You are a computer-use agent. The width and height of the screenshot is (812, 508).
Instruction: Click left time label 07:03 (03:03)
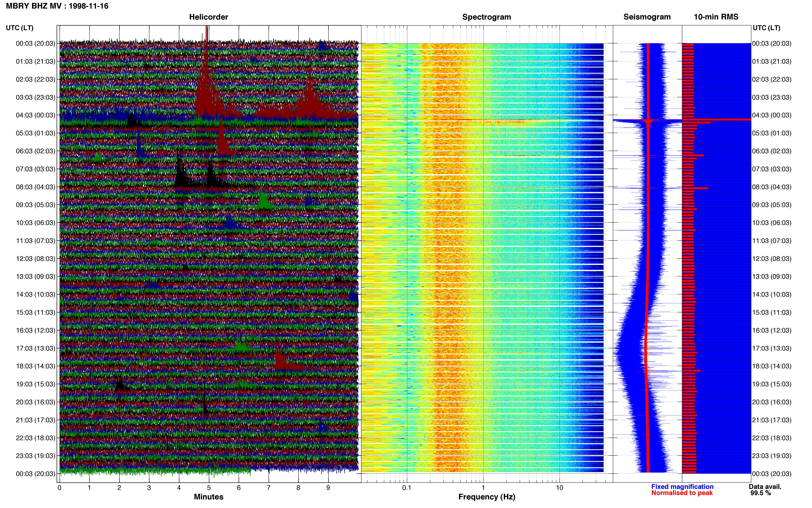click(36, 169)
